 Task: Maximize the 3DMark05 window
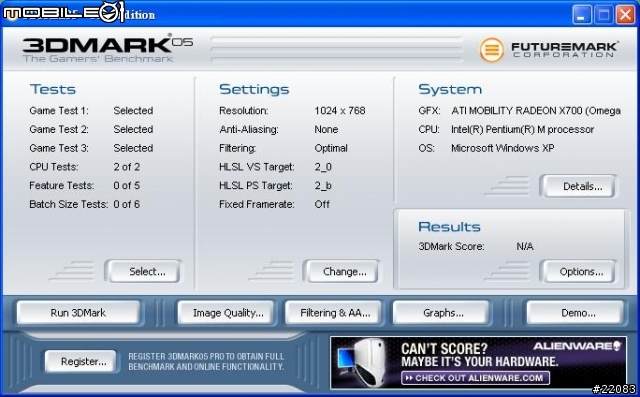(603, 15)
